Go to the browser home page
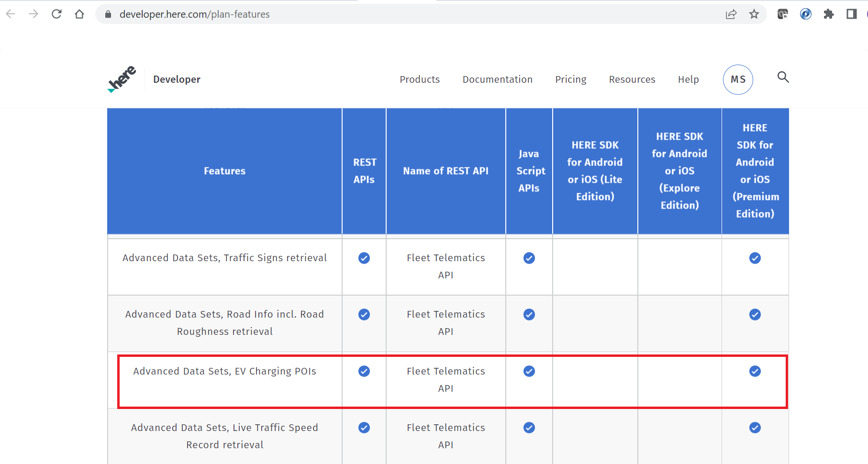 click(79, 14)
